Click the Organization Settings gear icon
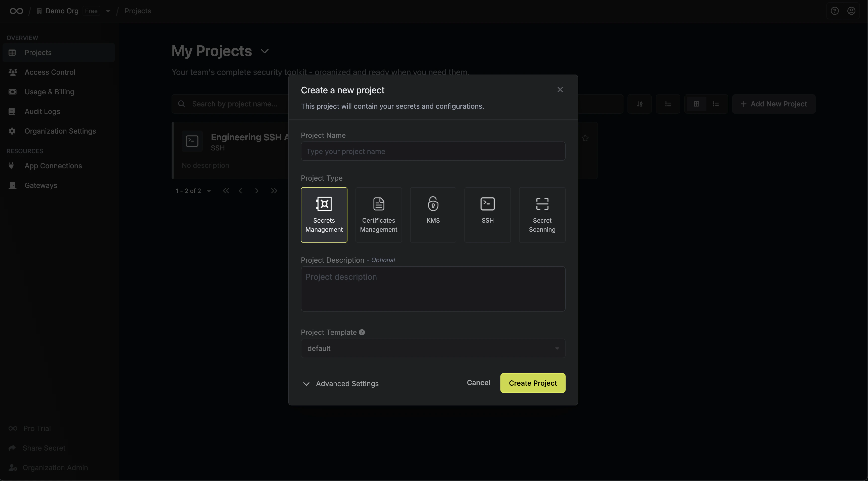The image size is (868, 481). pyautogui.click(x=12, y=131)
